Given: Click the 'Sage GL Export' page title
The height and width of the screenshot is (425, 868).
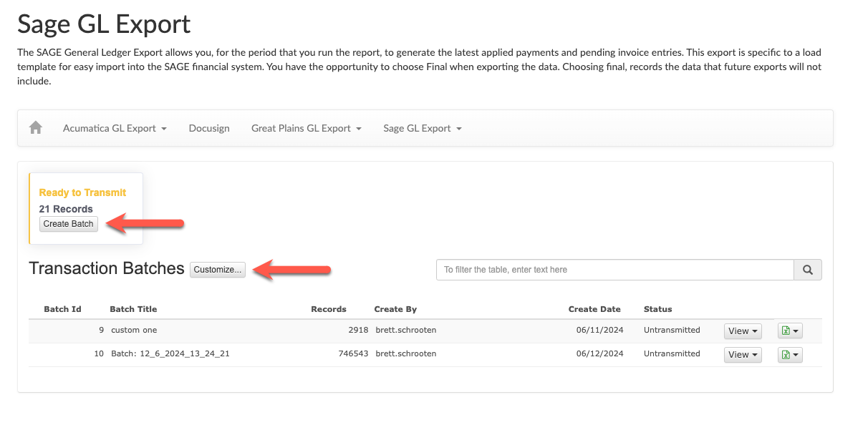Looking at the screenshot, I should click(104, 24).
